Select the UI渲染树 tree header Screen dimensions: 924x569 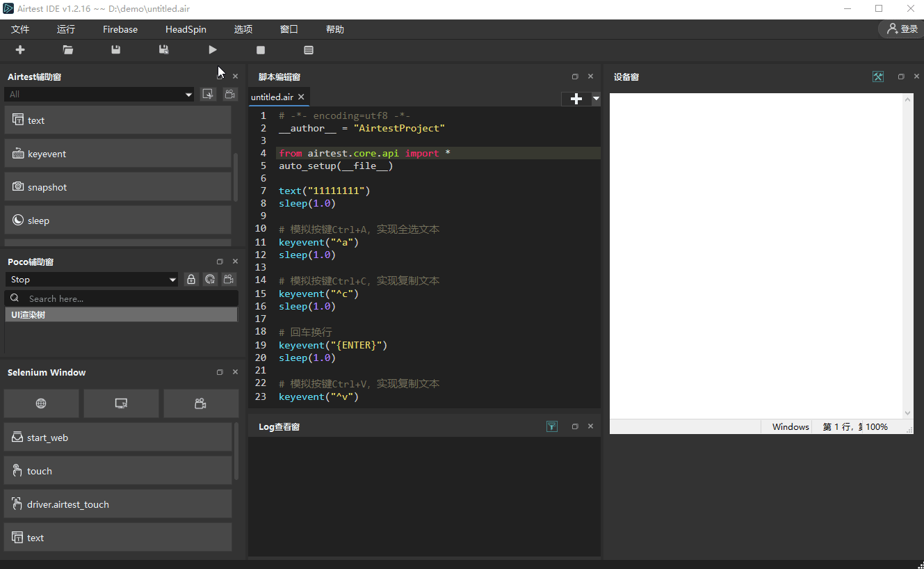[x=121, y=315]
